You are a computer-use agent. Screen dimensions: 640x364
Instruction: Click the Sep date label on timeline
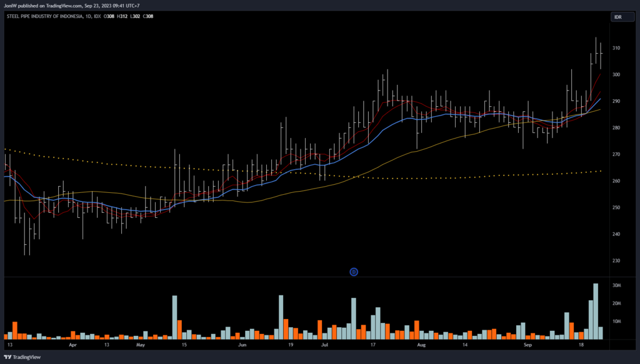click(527, 345)
